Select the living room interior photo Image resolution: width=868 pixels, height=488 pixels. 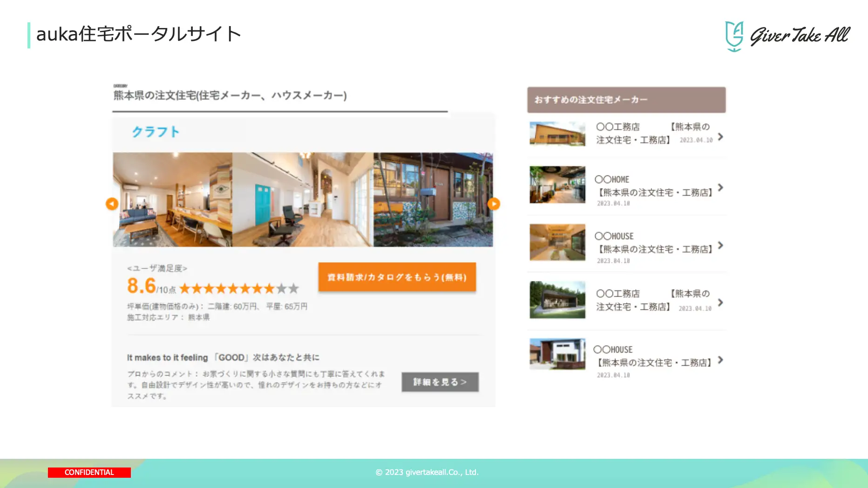[x=173, y=199]
